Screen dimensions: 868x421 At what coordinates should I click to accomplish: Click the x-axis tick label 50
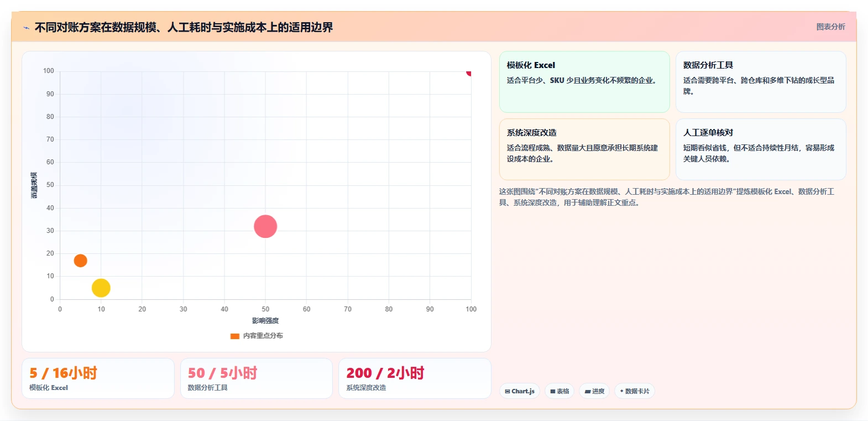tap(265, 309)
